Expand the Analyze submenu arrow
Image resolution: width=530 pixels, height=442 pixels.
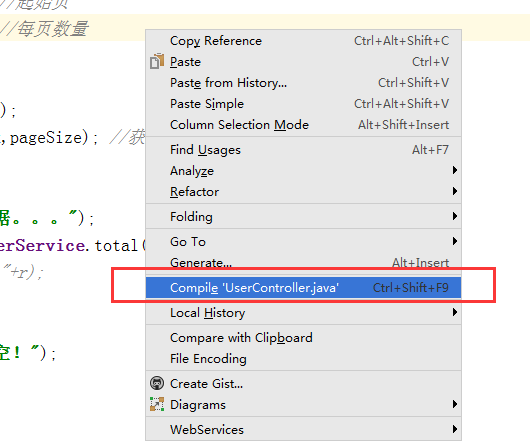[455, 170]
